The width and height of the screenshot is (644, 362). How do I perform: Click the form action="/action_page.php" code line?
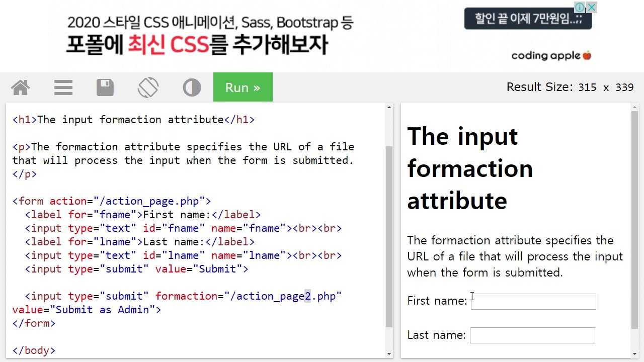[112, 201]
